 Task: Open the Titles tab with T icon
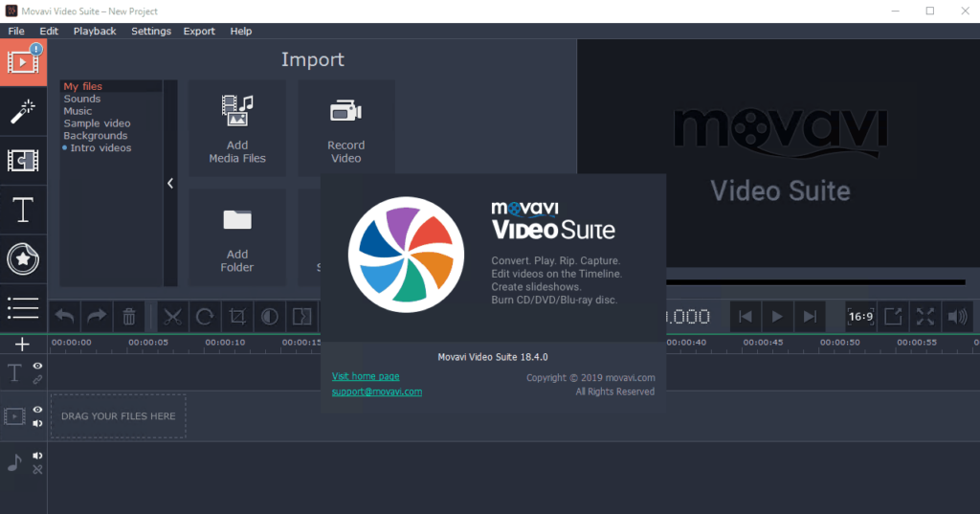23,210
